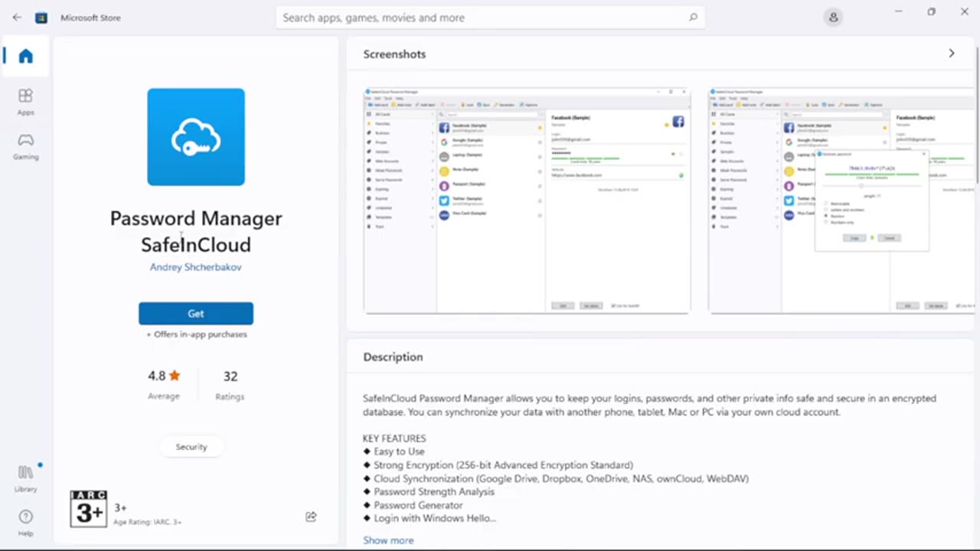Click the Microsoft Store logo icon
This screenshot has width=980, height=551.
click(x=41, y=17)
